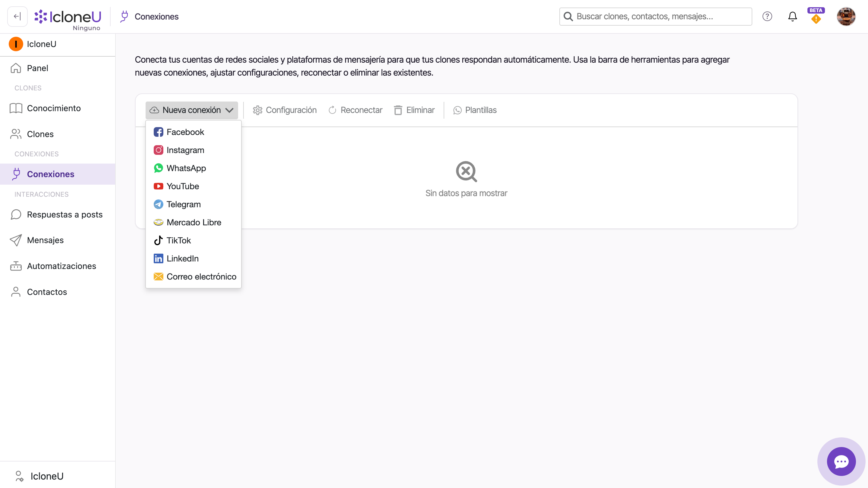868x488 pixels.
Task: Choose Facebook from the connection list
Action: [x=193, y=132]
